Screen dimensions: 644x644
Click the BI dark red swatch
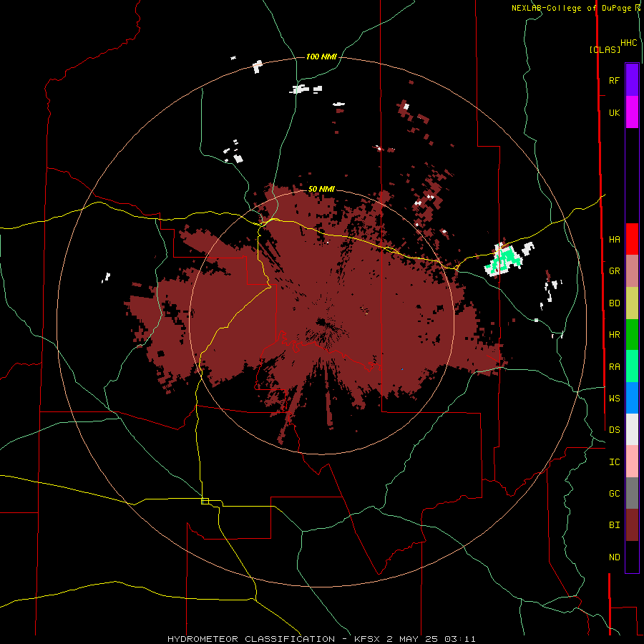click(632, 525)
